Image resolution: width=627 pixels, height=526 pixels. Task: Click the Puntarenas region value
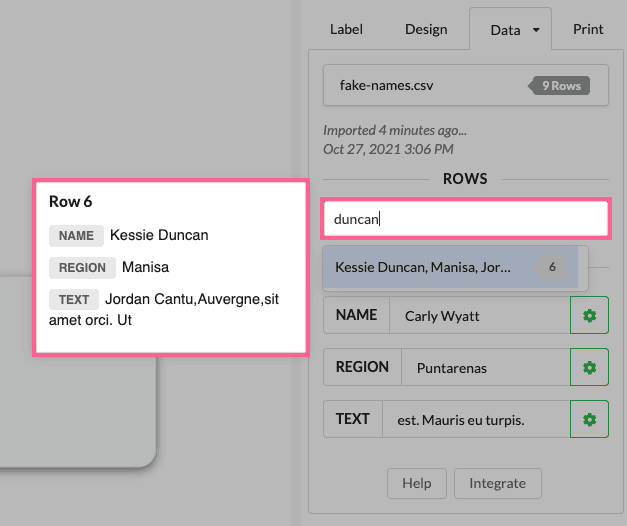tap(451, 368)
